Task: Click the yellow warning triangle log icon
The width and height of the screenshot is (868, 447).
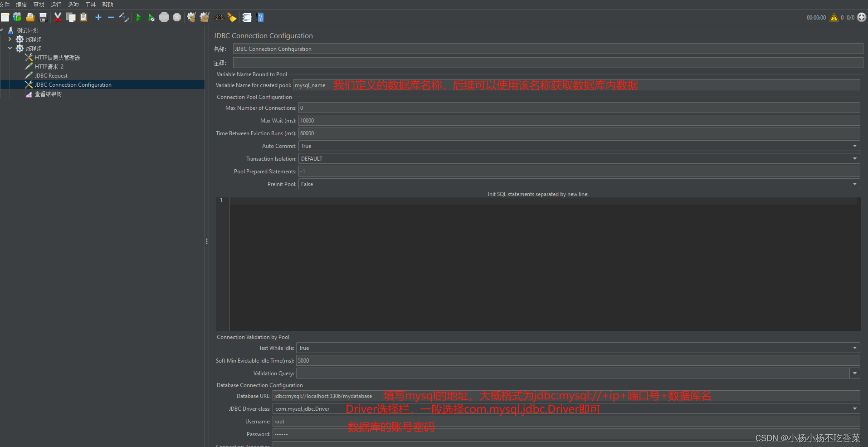Action: tap(834, 17)
